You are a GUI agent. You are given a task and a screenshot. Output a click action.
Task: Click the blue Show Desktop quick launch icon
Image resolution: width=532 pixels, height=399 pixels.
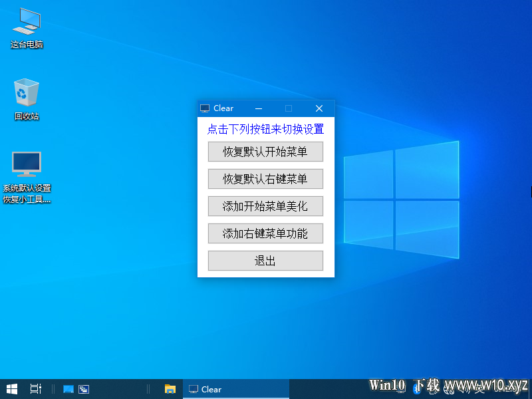pos(68,389)
